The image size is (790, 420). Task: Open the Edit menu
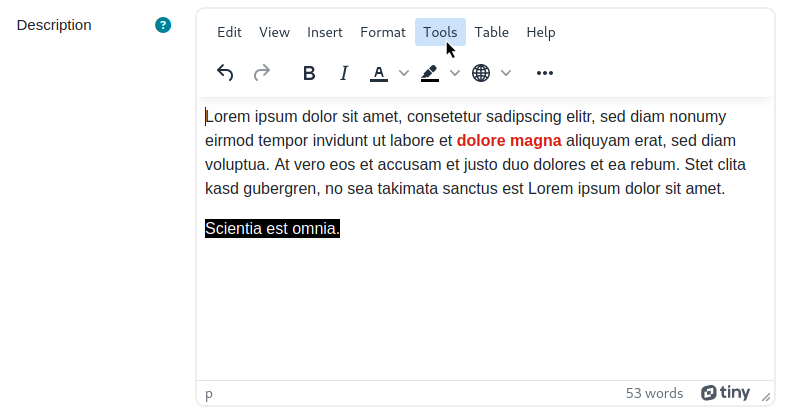[229, 32]
